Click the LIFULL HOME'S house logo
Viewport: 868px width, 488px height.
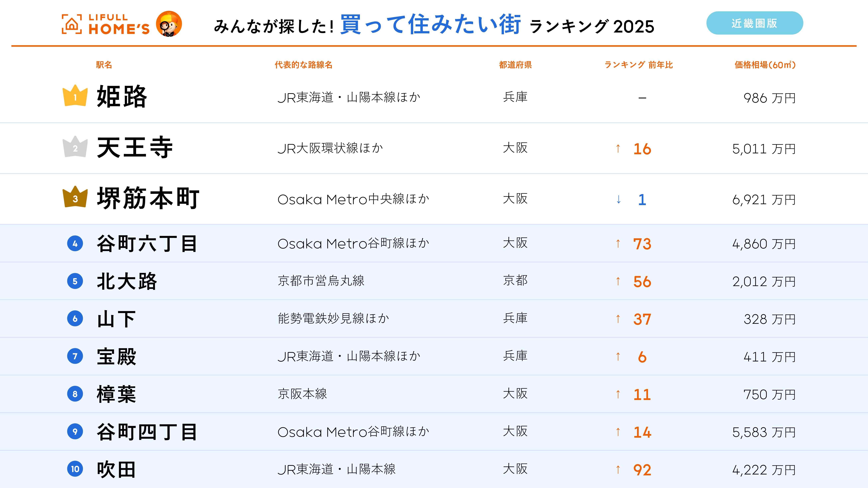[x=72, y=24]
